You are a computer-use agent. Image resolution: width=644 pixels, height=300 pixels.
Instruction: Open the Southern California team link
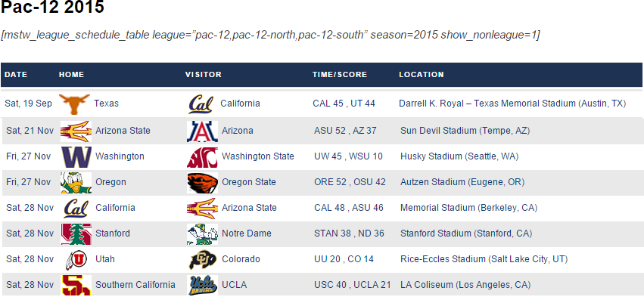135,285
